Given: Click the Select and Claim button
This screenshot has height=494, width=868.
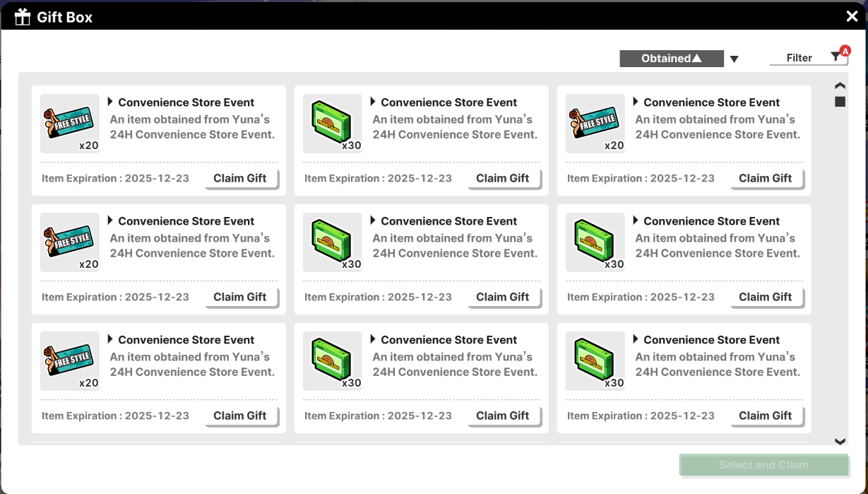Looking at the screenshot, I should pos(763,465).
